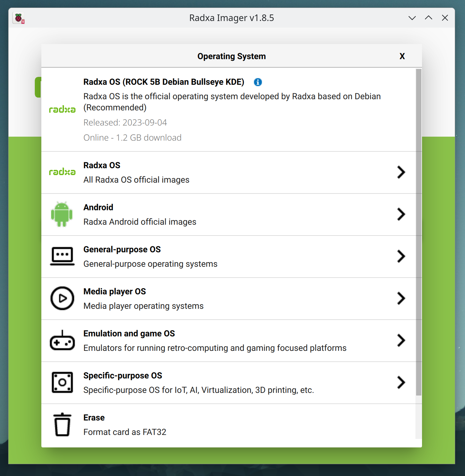This screenshot has width=465, height=476.
Task: Minimize the Radxa Imager window
Action: (x=412, y=18)
